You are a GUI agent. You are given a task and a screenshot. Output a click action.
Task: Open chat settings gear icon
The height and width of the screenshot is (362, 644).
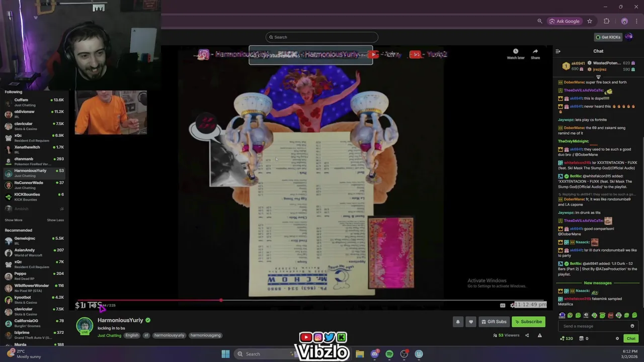pos(617,338)
